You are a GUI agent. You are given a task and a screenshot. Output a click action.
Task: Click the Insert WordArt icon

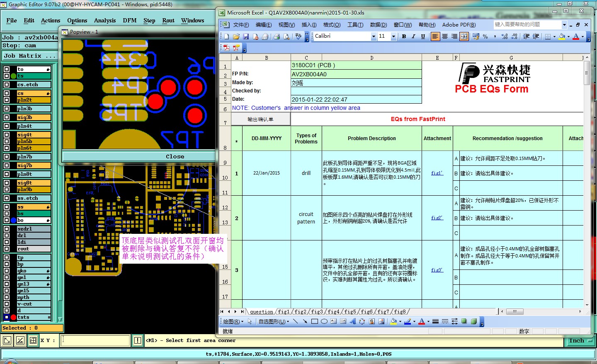(x=353, y=321)
